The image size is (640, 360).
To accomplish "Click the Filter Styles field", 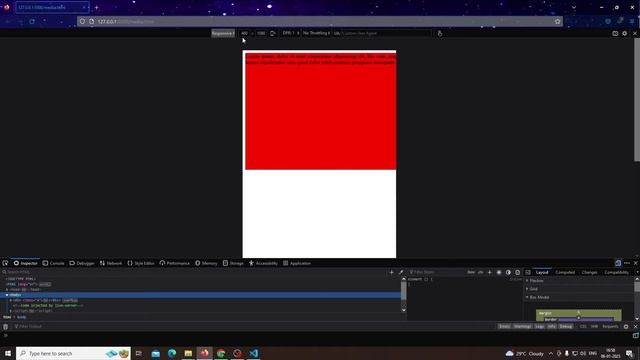I will pyautogui.click(x=437, y=272).
